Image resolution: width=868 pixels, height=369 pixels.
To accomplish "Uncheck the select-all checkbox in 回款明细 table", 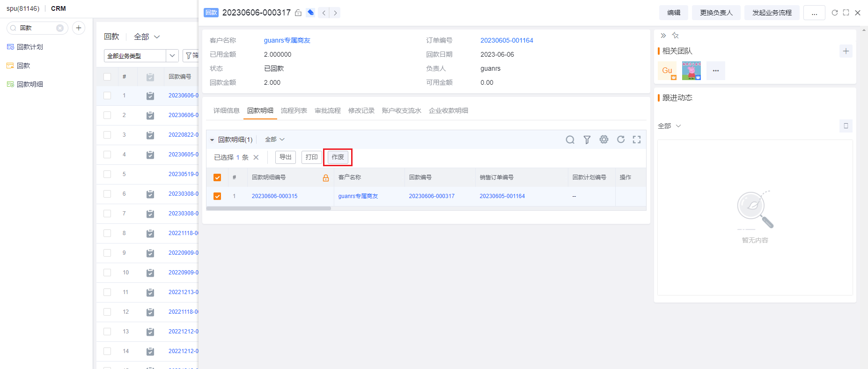I will click(x=217, y=177).
